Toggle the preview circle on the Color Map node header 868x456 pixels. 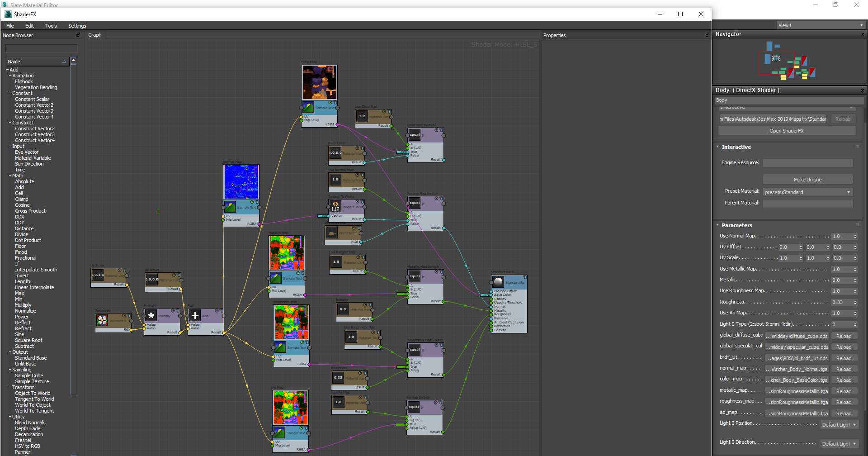(330, 102)
